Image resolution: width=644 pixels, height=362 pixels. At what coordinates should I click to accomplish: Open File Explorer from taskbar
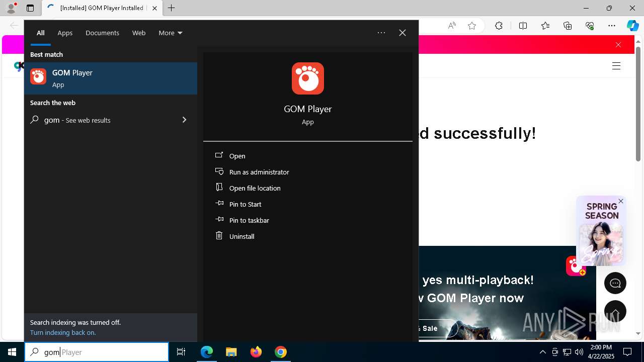coord(231,352)
